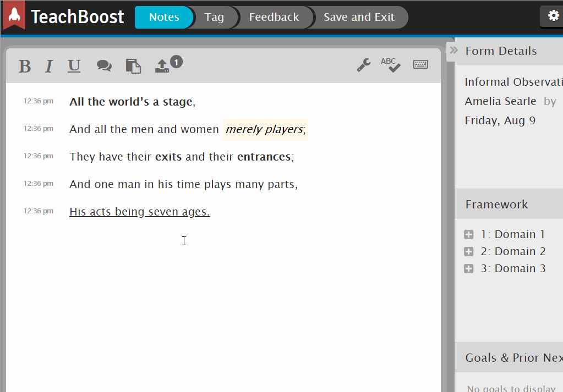Expand Domain 3 in Framework
563x392 pixels.
click(x=468, y=269)
